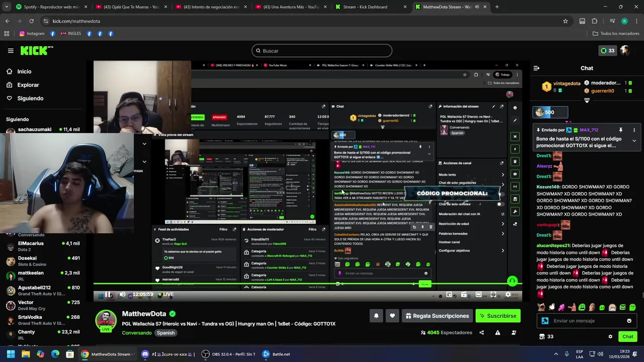Viewport: 644px width, 362px height.
Task: Open Chanty channel in sidebar
Action: [x=43, y=335]
